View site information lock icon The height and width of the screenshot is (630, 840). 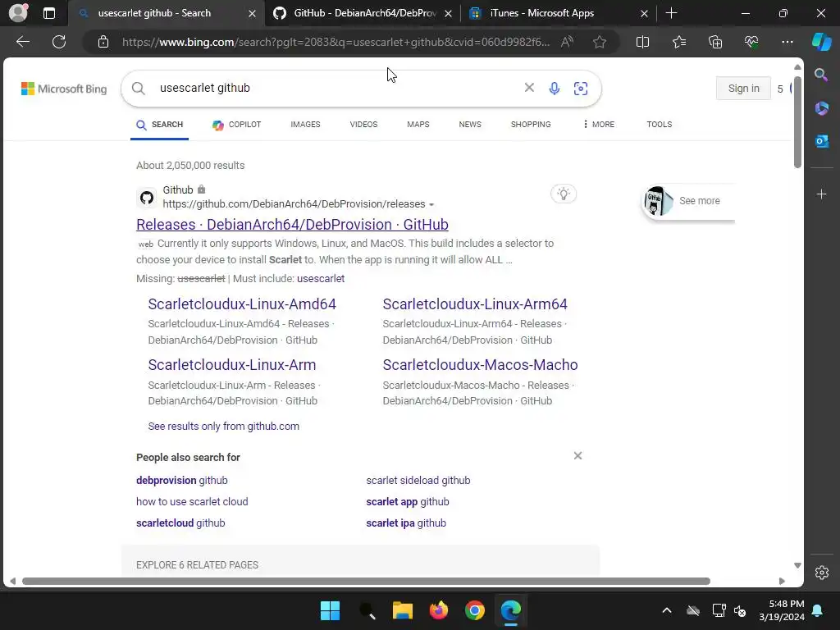(x=103, y=42)
